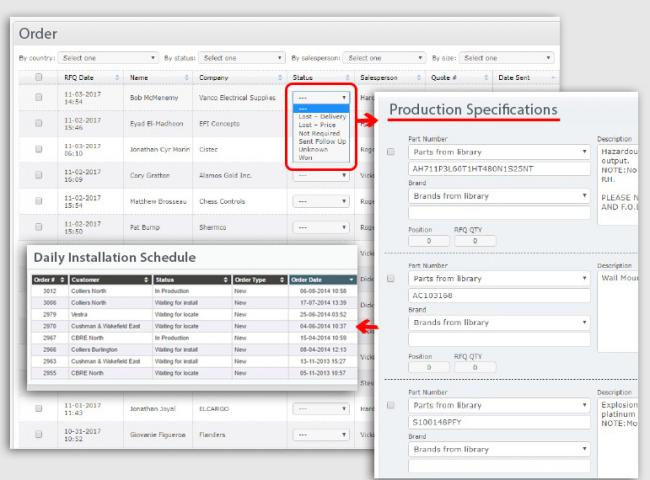Open Parts from library above AC103168
The image size is (650, 480).
coord(499,279)
